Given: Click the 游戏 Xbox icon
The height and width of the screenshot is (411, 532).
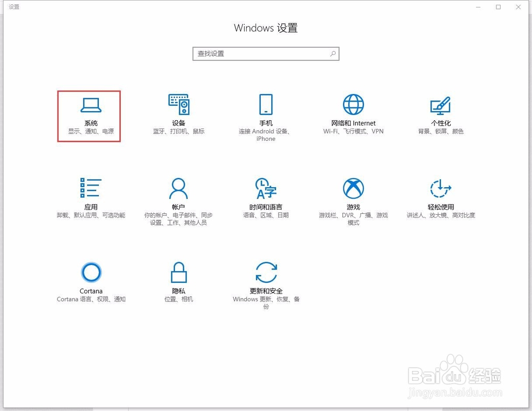Looking at the screenshot, I should 353,188.
